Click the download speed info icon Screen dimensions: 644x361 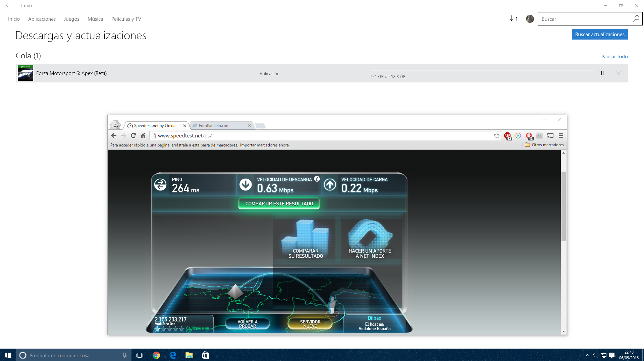317,179
